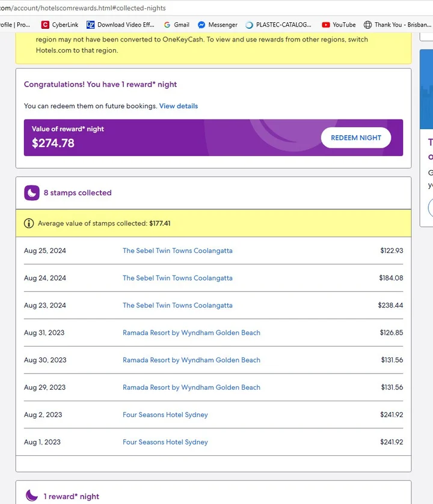
Task: Open the CyberLink bookmark icon
Action: click(45, 25)
